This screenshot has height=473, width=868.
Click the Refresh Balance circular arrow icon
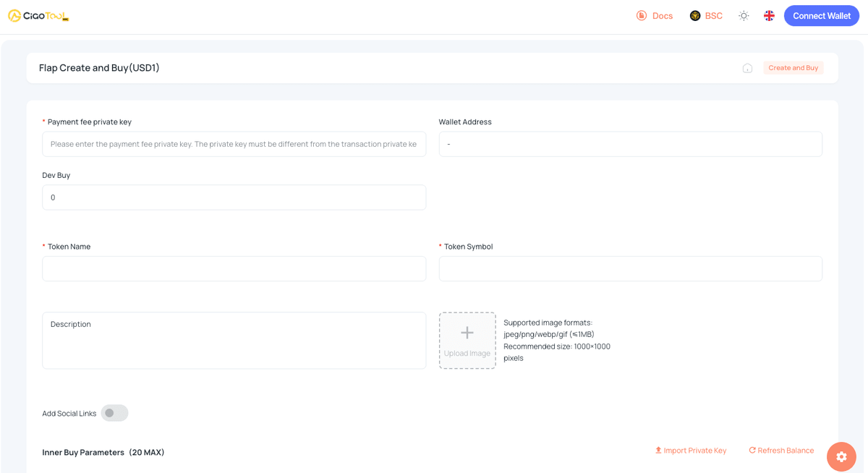click(x=752, y=451)
